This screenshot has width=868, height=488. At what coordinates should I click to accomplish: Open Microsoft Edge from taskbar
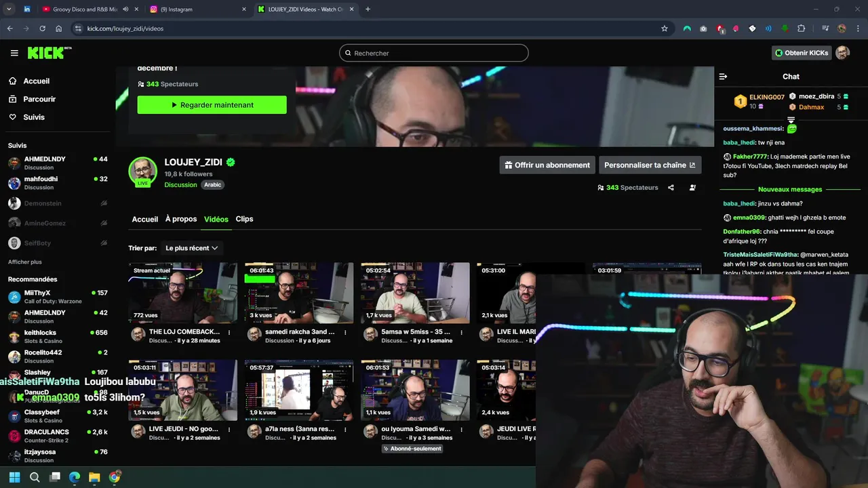[75, 477]
